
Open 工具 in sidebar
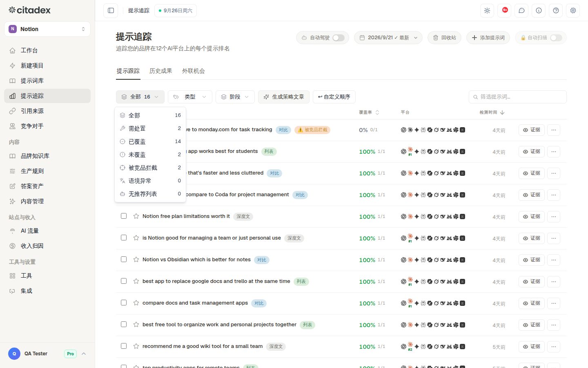47,276
